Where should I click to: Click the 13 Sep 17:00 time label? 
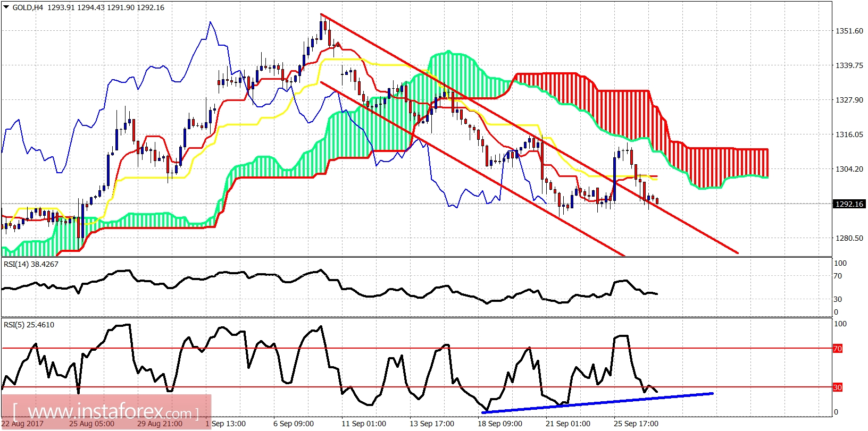tap(432, 424)
